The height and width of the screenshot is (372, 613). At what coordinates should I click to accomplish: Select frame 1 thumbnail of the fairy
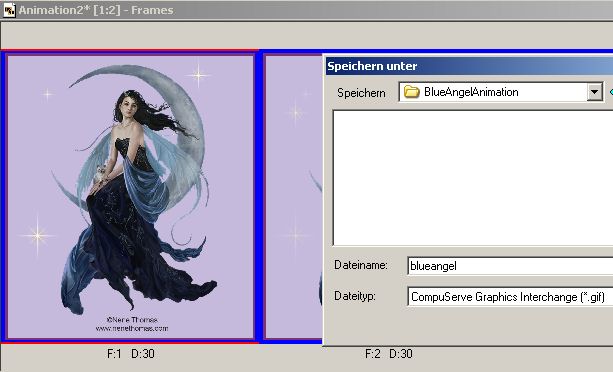click(131, 197)
